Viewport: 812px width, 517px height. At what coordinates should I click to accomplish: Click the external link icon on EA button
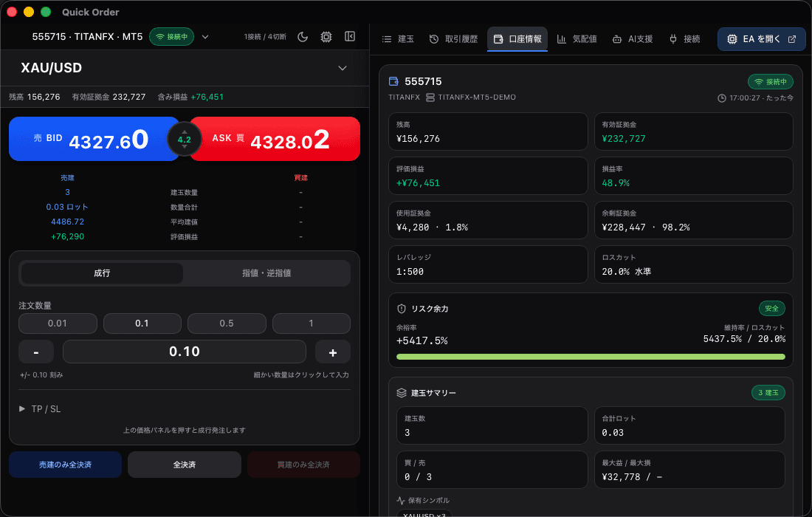click(x=792, y=39)
